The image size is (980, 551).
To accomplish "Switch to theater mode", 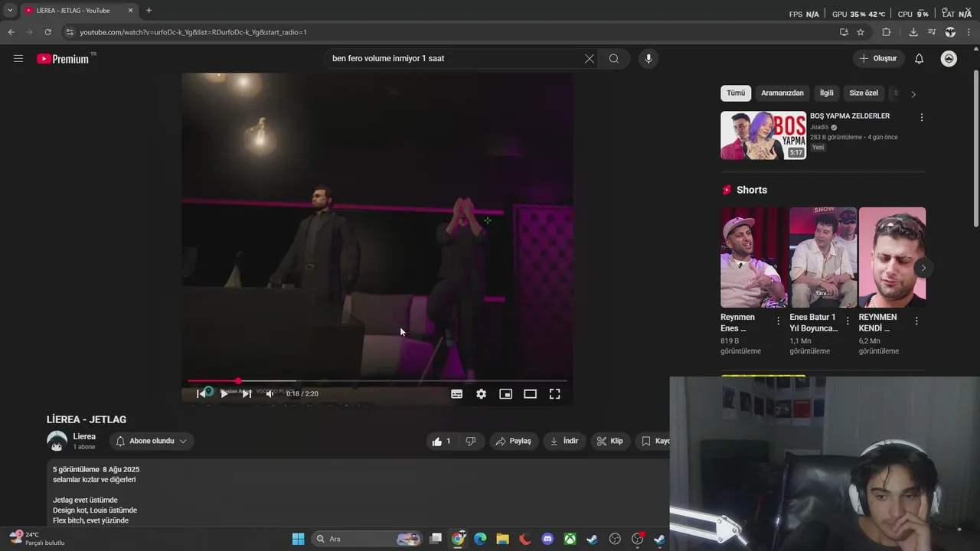I will point(530,393).
